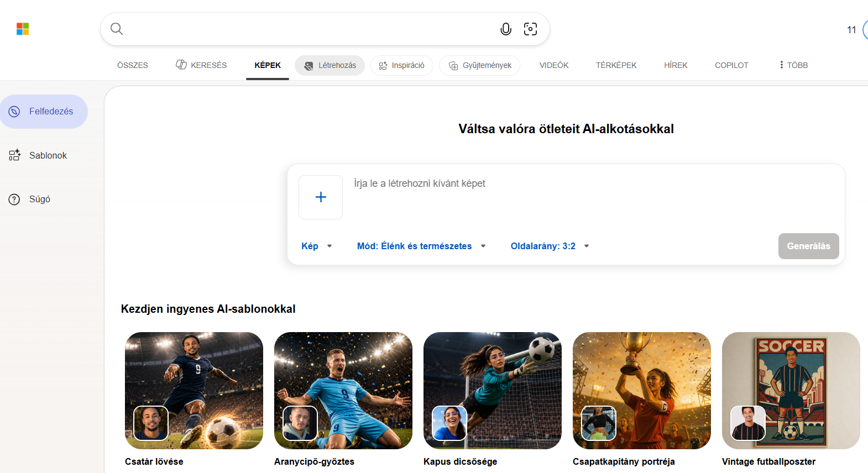Click the plus icon to add image
This screenshot has width=868, height=473.
click(x=321, y=197)
